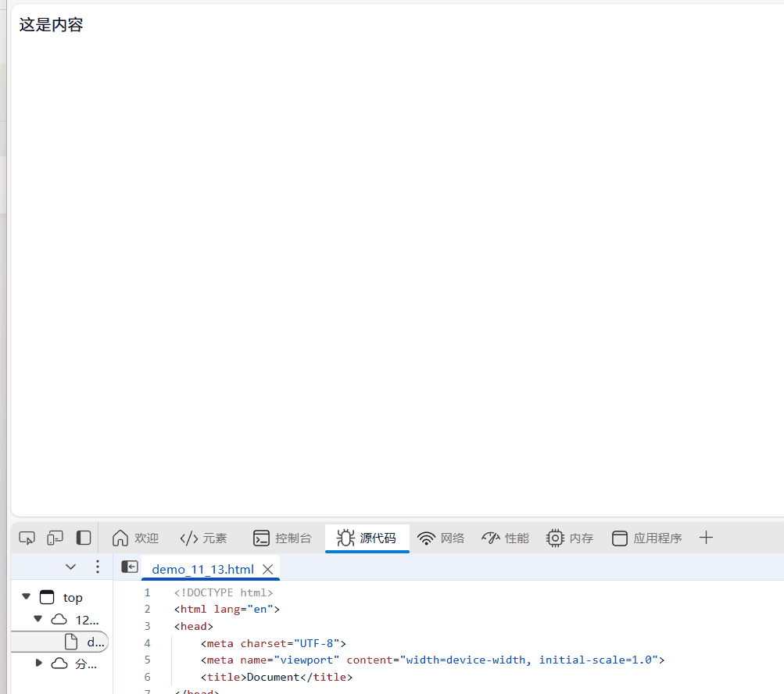This screenshot has width=784, height=694.
Task: Select the d... file in the tree
Action: [86, 642]
